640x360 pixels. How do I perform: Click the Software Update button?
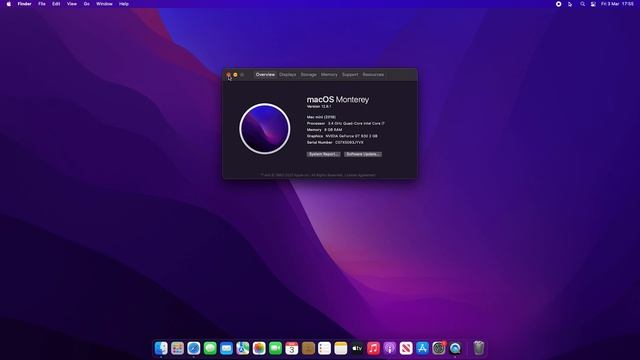tap(363, 154)
